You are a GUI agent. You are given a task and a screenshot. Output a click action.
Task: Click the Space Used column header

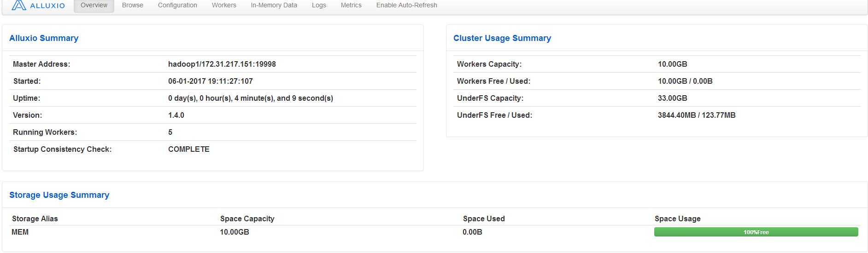[x=484, y=219]
